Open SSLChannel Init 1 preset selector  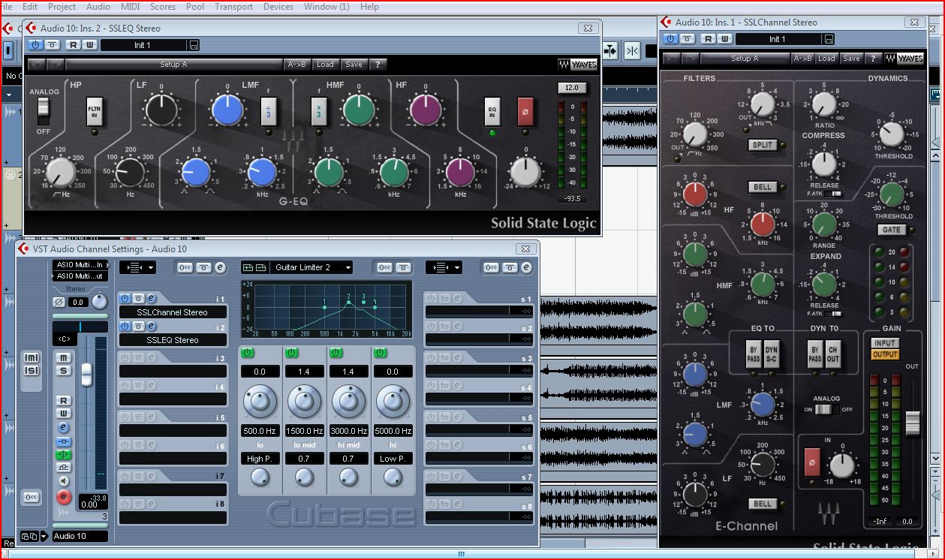click(778, 39)
